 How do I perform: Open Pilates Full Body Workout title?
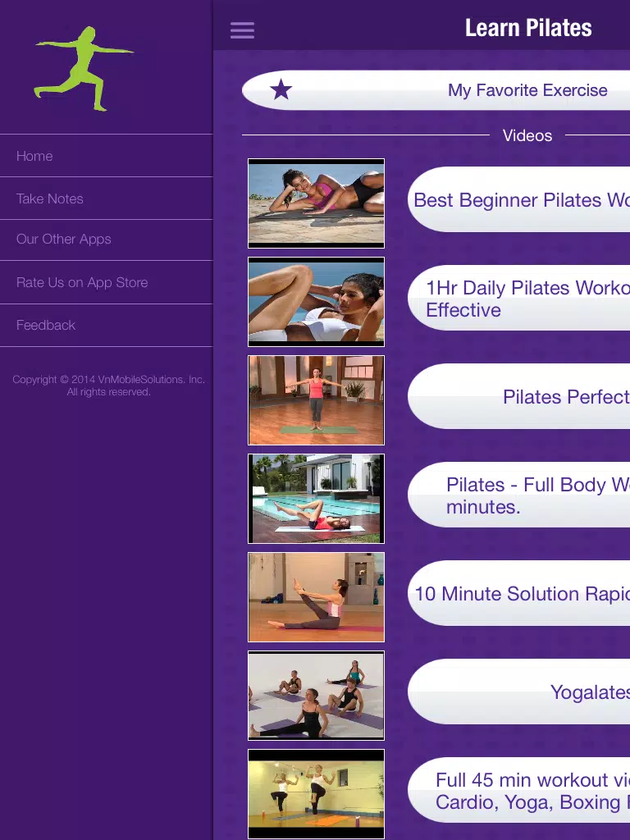point(518,495)
